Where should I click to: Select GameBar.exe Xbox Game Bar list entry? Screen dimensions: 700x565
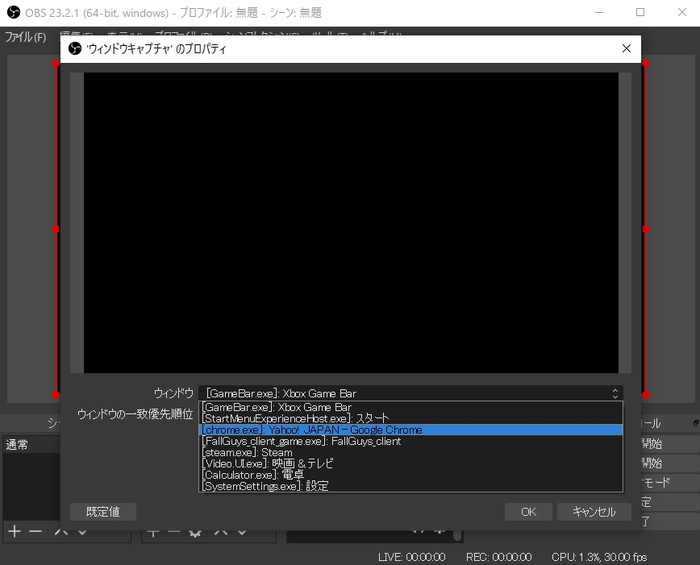410,407
